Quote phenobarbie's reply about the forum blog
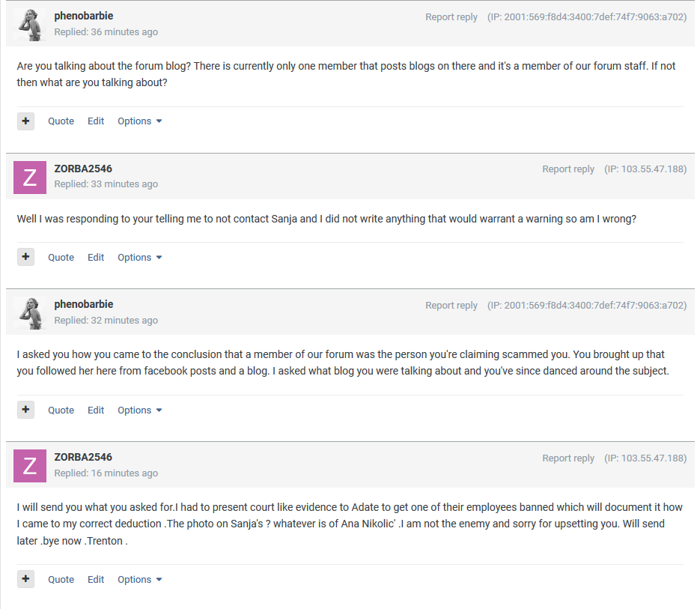Image resolution: width=700 pixels, height=609 pixels. (61, 121)
